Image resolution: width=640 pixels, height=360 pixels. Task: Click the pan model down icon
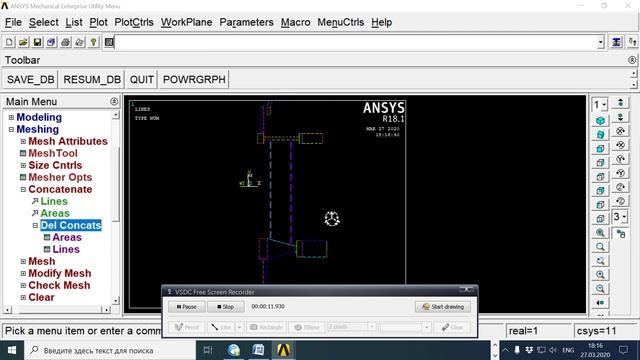(x=620, y=117)
